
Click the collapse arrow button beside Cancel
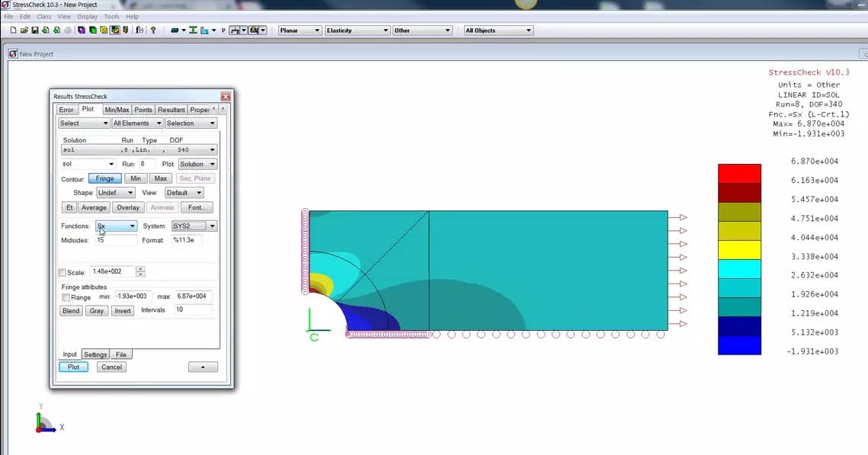pos(203,367)
